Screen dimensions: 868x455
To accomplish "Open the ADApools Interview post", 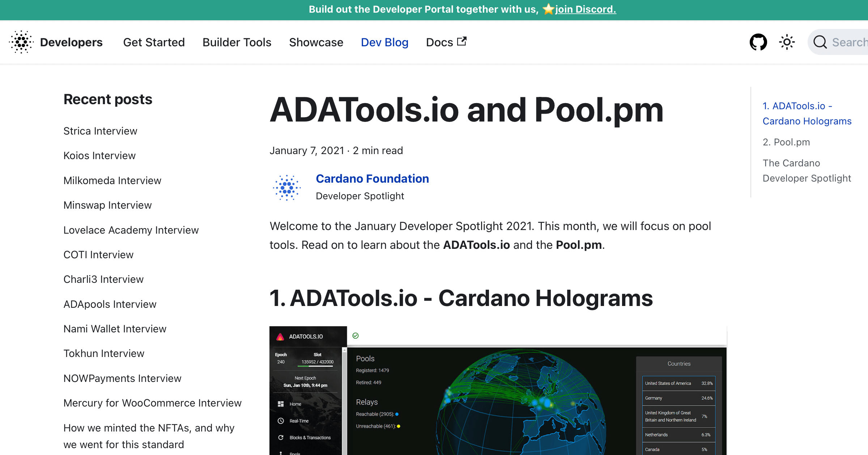I will [x=110, y=304].
